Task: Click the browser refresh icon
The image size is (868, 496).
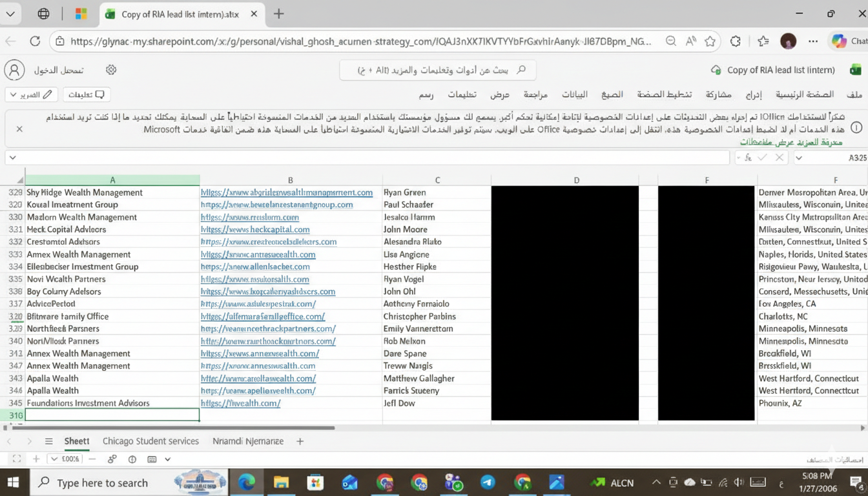Action: (x=35, y=41)
